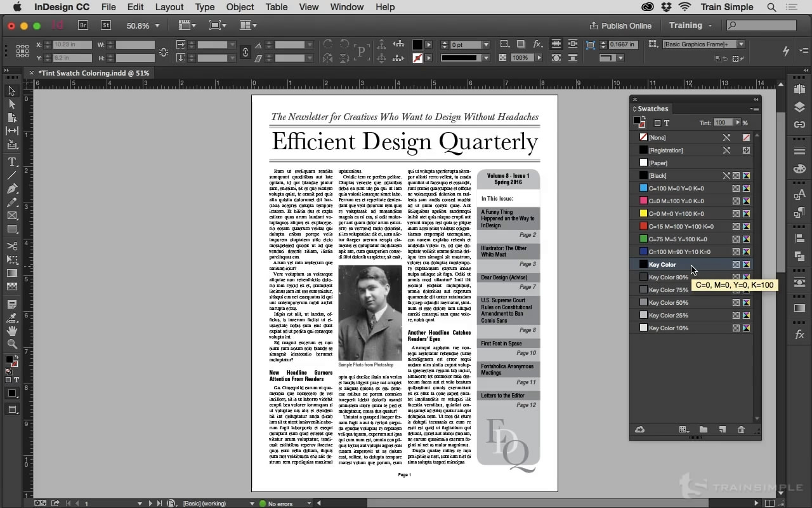Select the Selection tool arrow
The image size is (812, 508).
click(11, 91)
